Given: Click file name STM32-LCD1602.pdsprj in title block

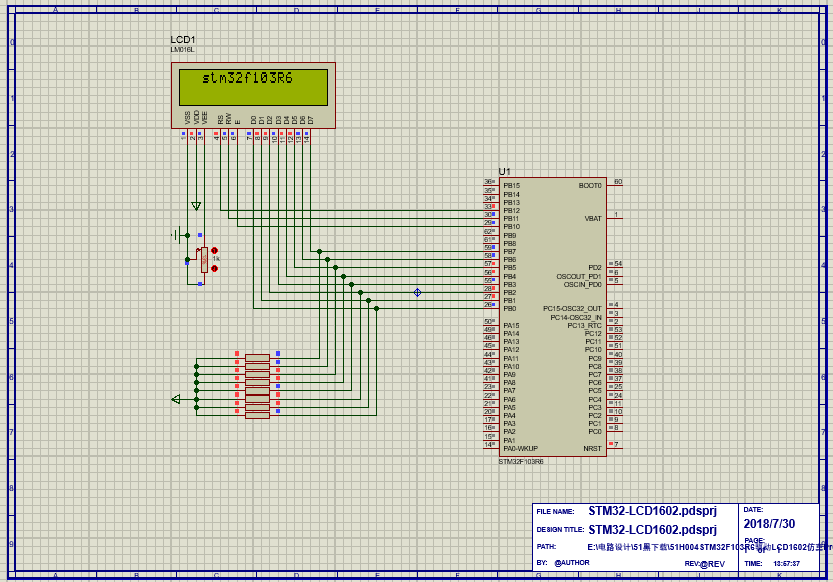Looking at the screenshot, I should pyautogui.click(x=652, y=511).
